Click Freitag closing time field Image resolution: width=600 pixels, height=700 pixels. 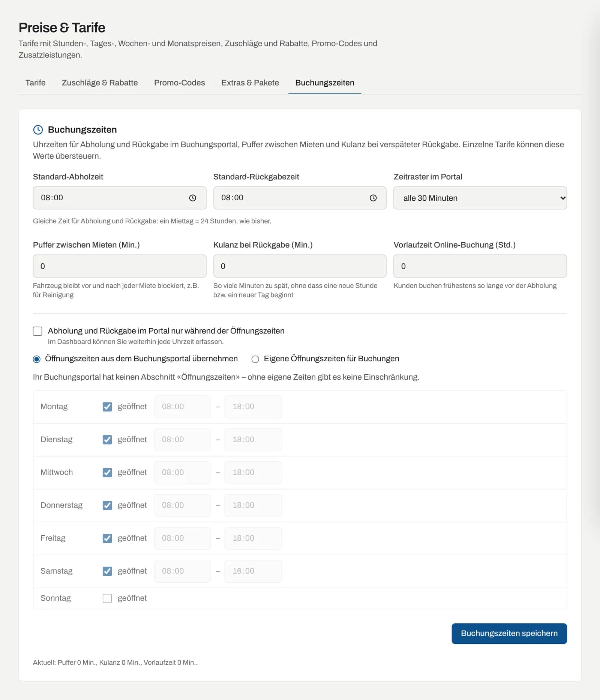(x=253, y=538)
